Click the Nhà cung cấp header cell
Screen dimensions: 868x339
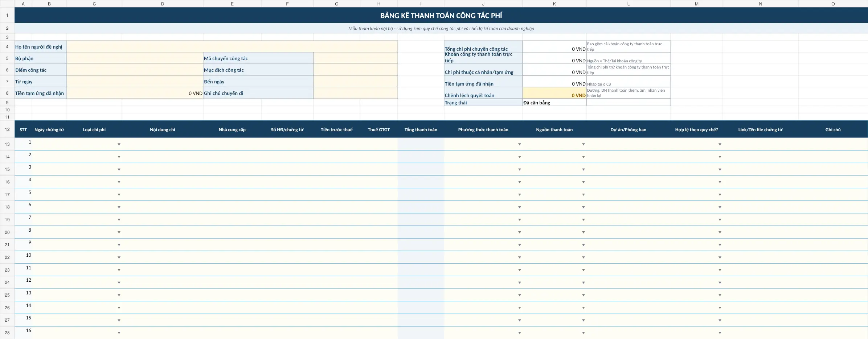232,129
